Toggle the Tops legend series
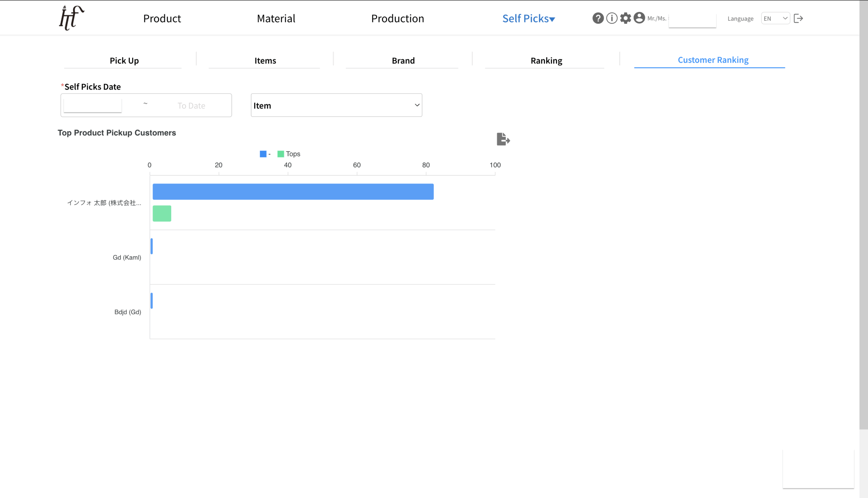The width and height of the screenshot is (868, 498). pos(289,154)
